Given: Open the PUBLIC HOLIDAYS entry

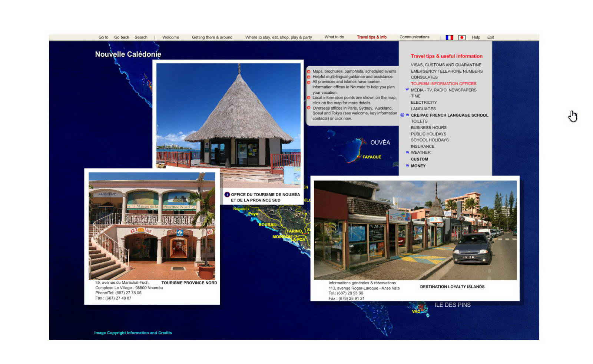Looking at the screenshot, I should (428, 134).
